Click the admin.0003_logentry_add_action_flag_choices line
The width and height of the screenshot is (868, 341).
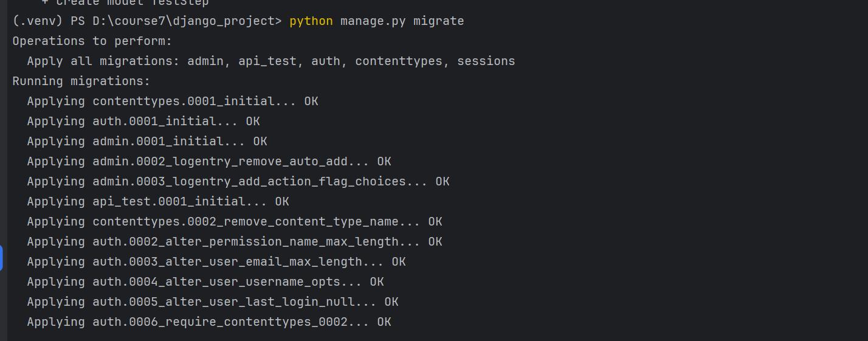pos(238,182)
